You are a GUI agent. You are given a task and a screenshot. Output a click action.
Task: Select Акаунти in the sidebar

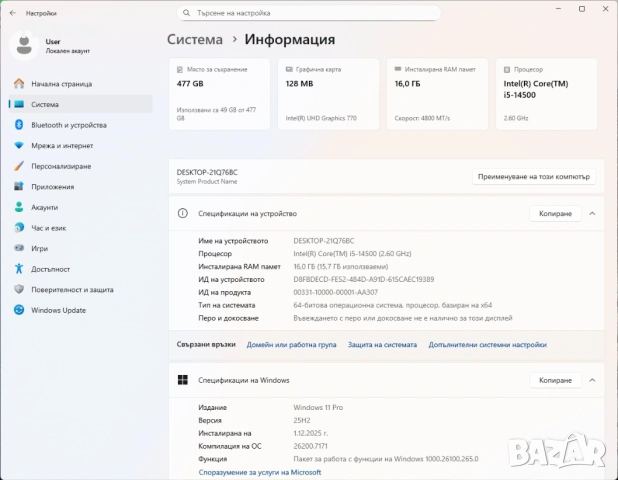point(80,207)
